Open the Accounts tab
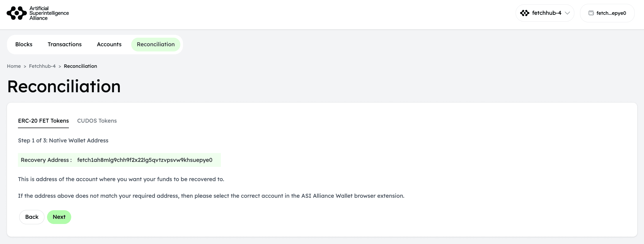 point(109,44)
